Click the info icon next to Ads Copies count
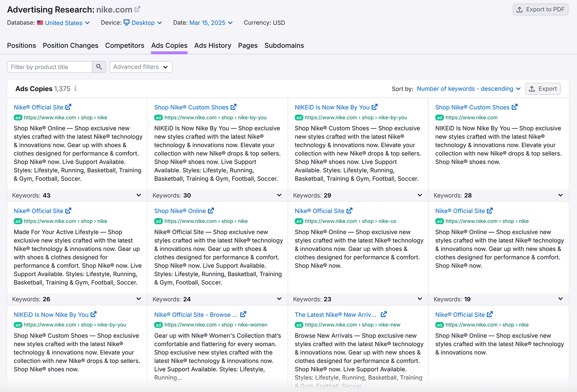The width and height of the screenshot is (577, 392). click(75, 89)
